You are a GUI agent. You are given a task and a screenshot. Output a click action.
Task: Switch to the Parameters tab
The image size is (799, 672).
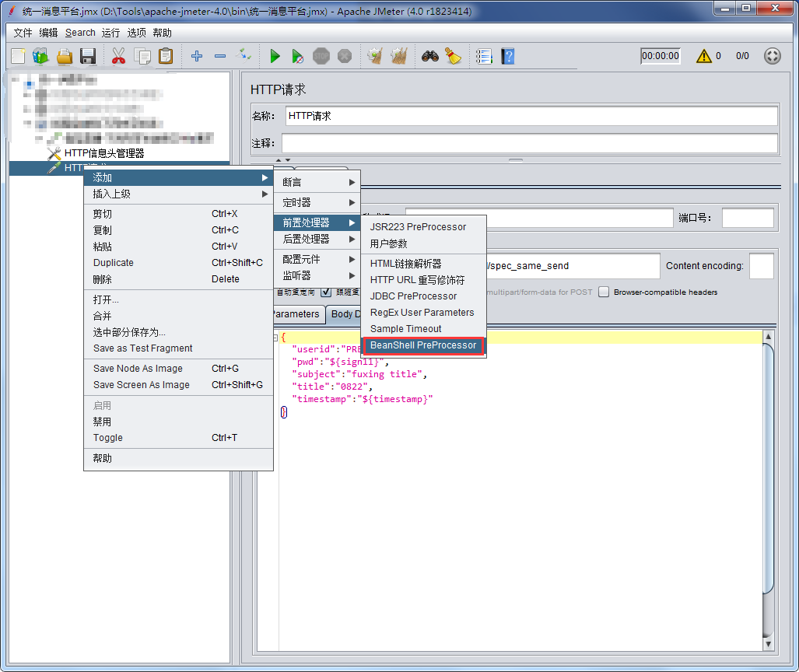[x=299, y=314]
